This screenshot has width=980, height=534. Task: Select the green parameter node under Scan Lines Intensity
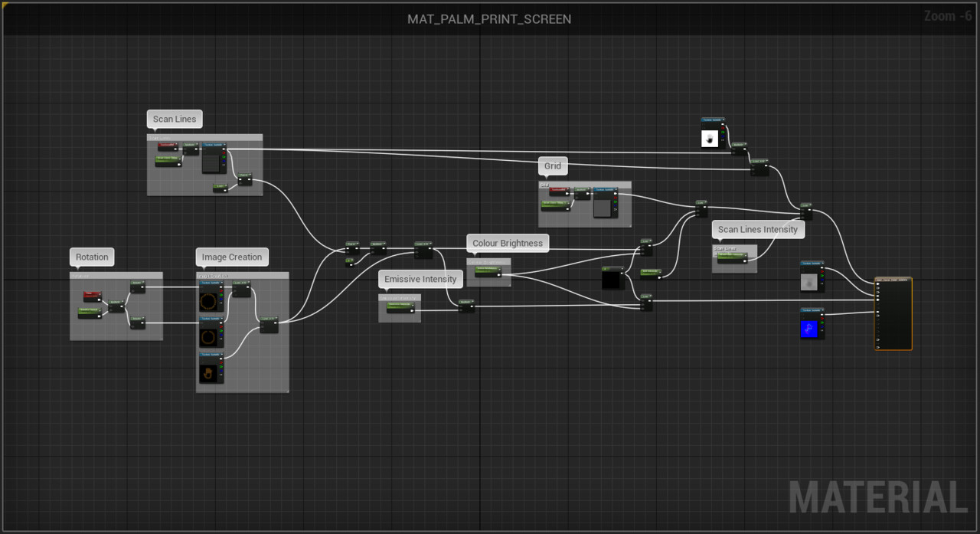(x=733, y=257)
